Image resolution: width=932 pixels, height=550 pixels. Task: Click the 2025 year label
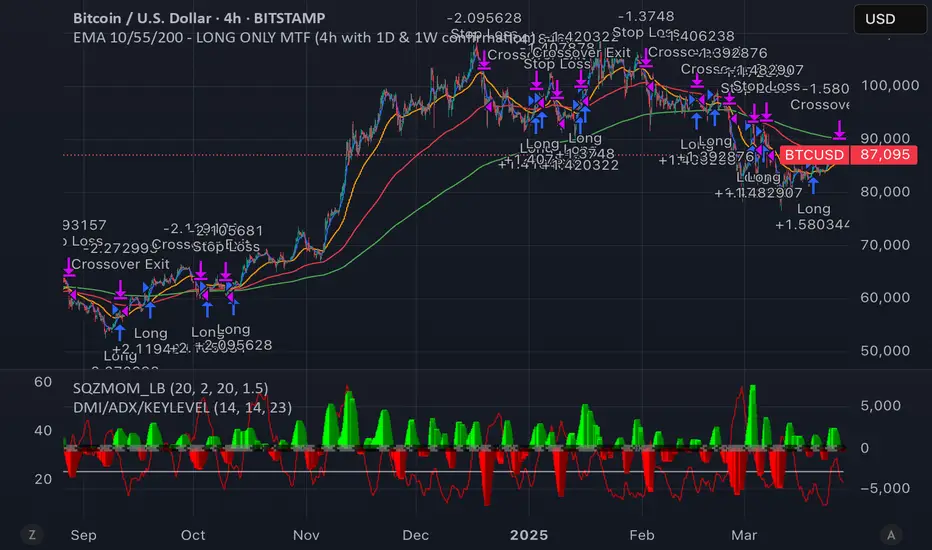point(529,535)
